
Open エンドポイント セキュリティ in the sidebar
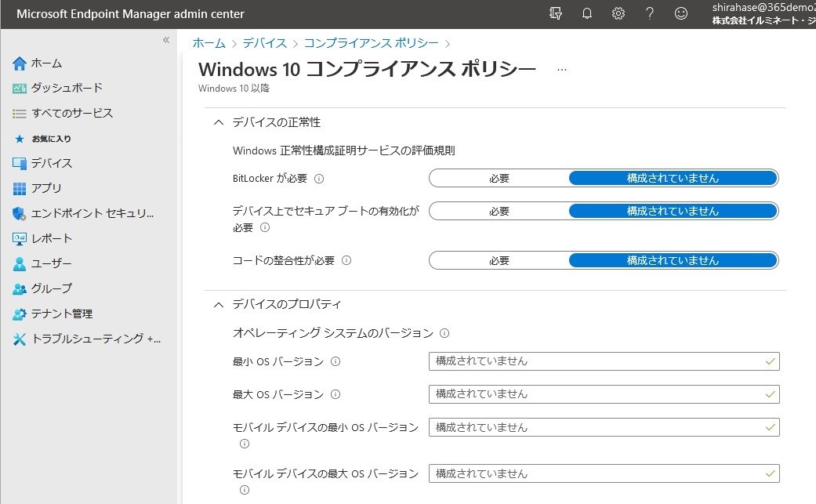tap(92, 214)
